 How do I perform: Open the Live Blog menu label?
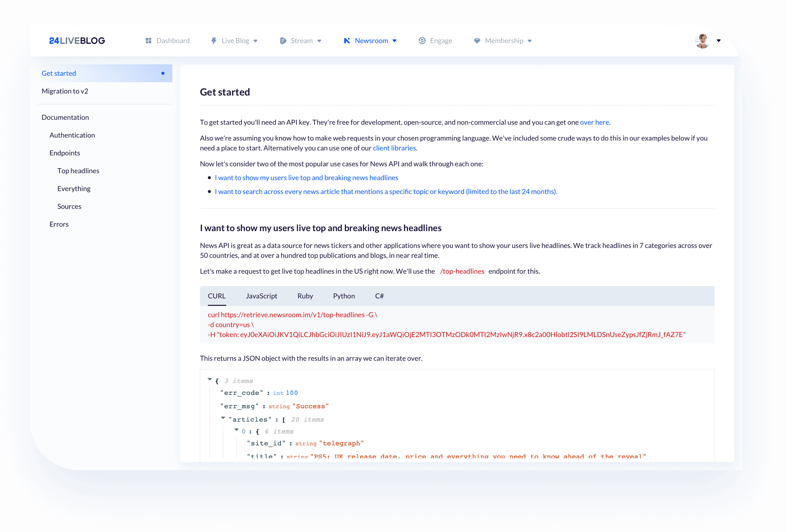235,41
